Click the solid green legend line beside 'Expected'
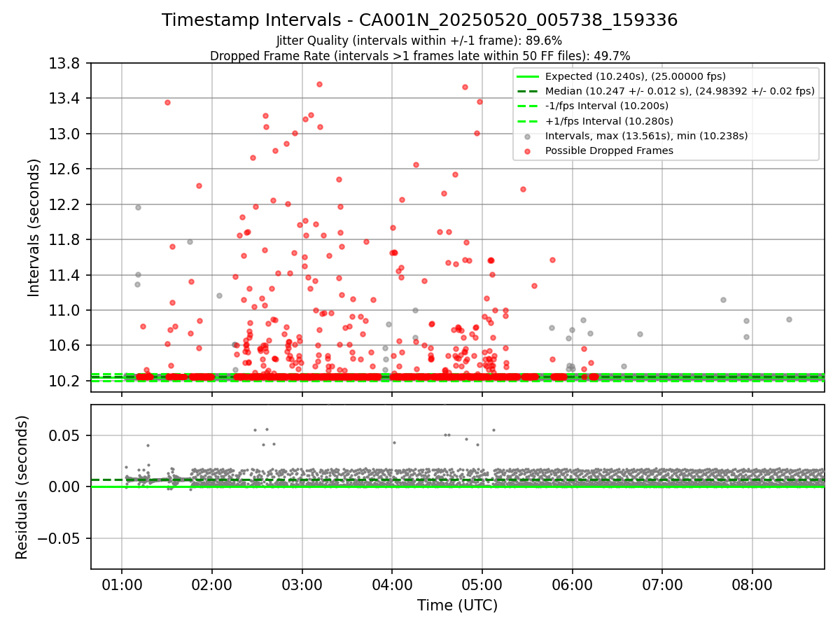The height and width of the screenshot is (630, 840). [x=527, y=76]
